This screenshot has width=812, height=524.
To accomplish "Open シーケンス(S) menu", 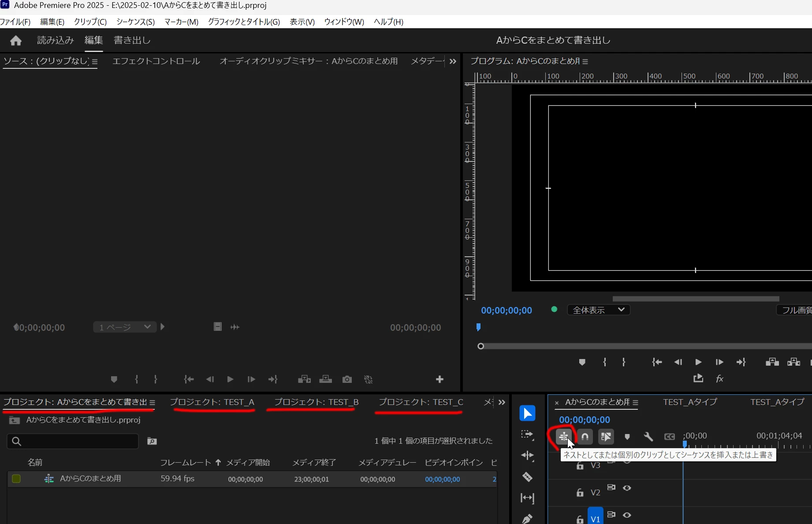I will point(135,22).
